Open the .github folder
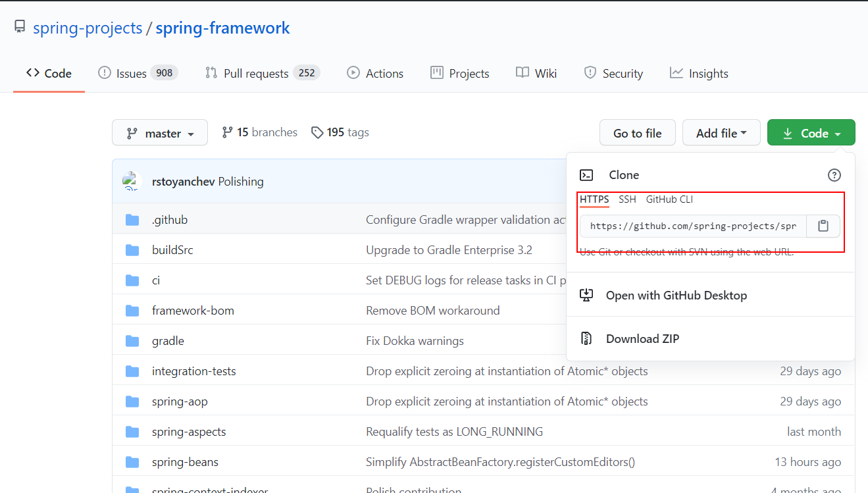Image resolution: width=868 pixels, height=493 pixels. [170, 220]
